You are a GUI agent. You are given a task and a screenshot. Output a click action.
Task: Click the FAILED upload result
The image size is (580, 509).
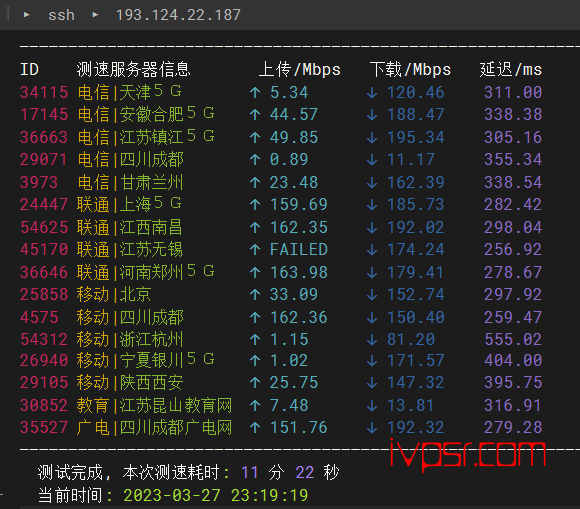click(x=299, y=249)
